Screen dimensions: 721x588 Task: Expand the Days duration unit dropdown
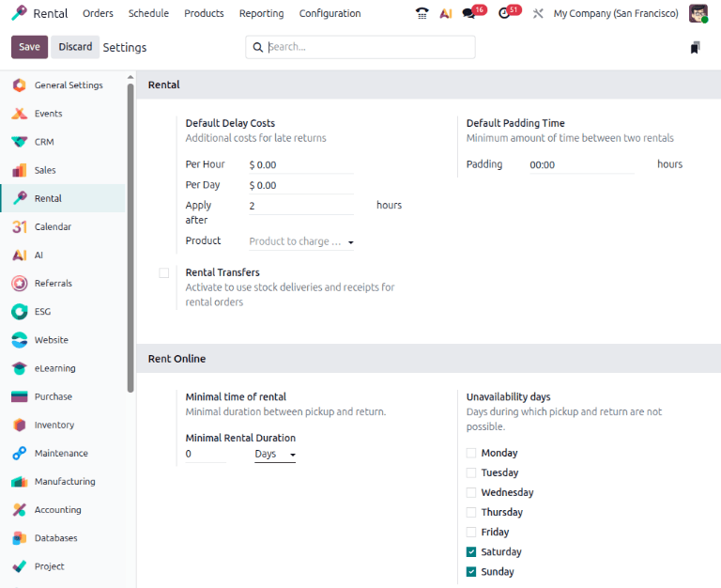coord(274,455)
